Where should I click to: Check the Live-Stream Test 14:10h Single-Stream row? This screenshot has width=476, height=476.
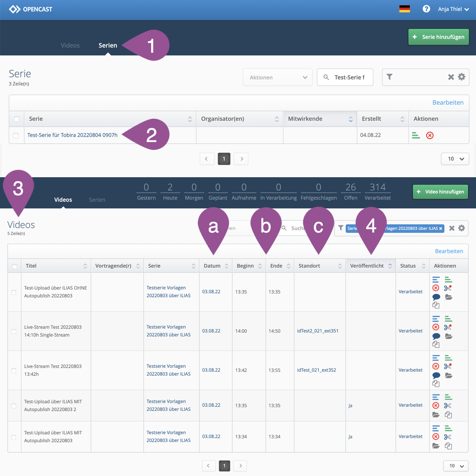point(14,331)
